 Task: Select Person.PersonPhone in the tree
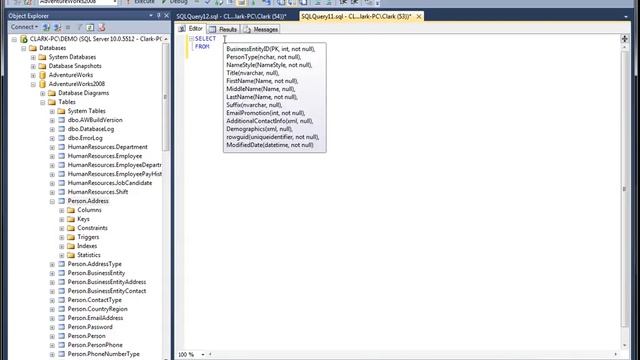[95, 345]
